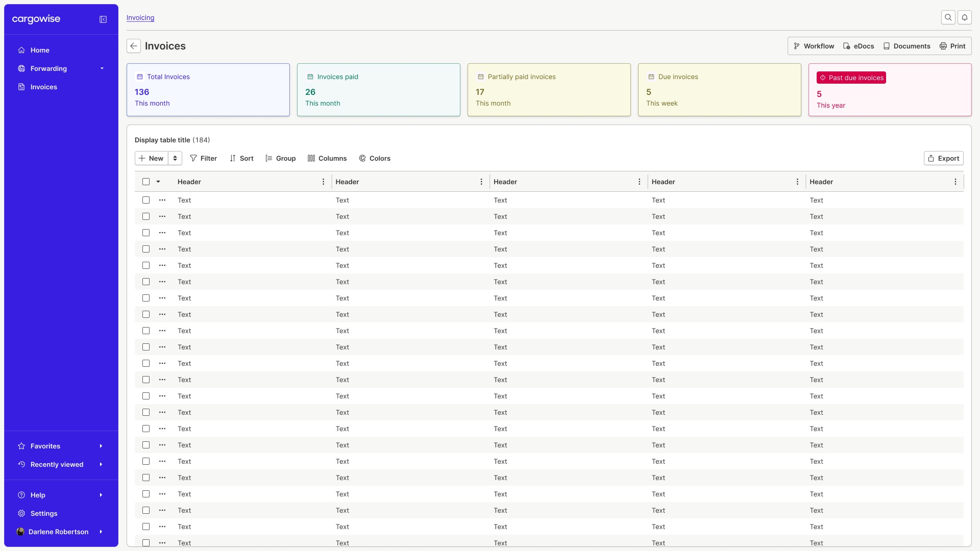This screenshot has width=980, height=551.
Task: Select Invoices in the sidebar
Action: (61, 87)
